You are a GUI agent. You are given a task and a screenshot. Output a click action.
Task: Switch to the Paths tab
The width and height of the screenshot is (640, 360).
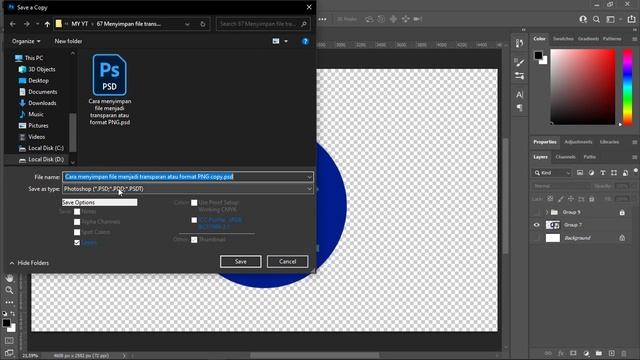tap(589, 157)
